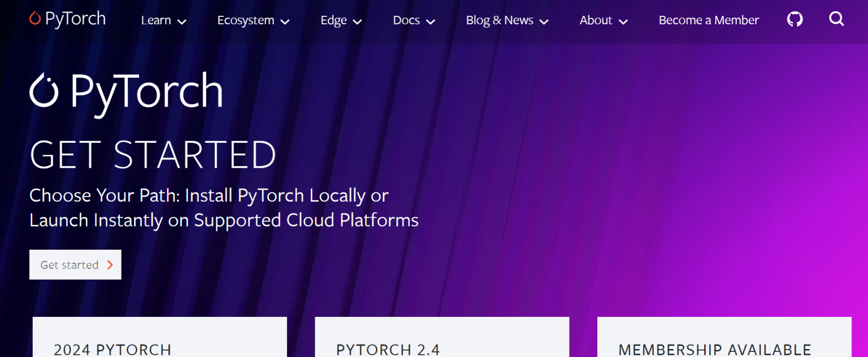
Task: Click the search magnifier icon
Action: (836, 20)
